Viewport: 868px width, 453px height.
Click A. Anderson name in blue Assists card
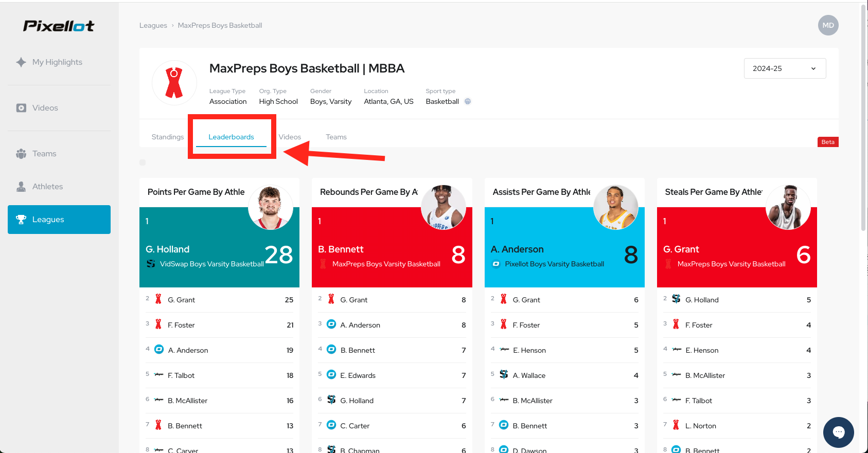click(x=517, y=249)
